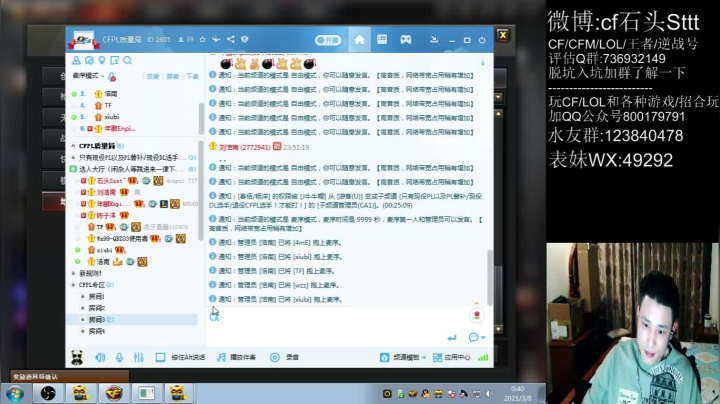Viewport: 720px width, 404px height.
Task: Open the user contacts icon in sidebar
Action: (76, 61)
